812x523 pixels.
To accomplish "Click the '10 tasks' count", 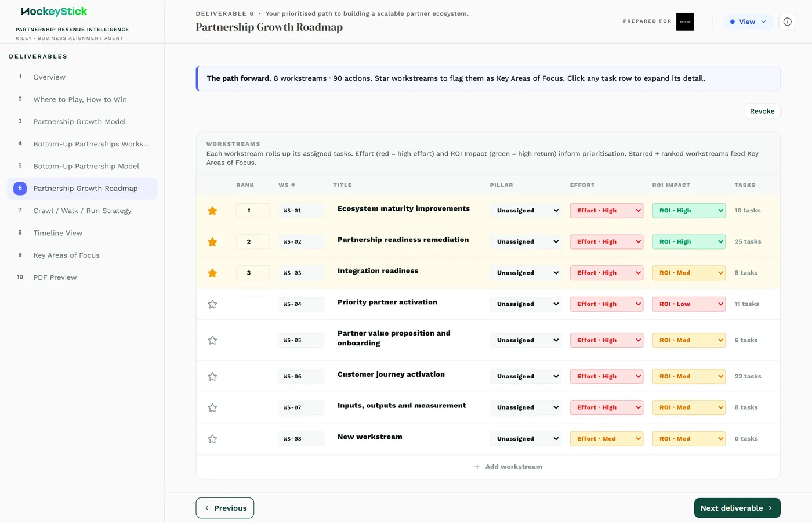I will 748,211.
